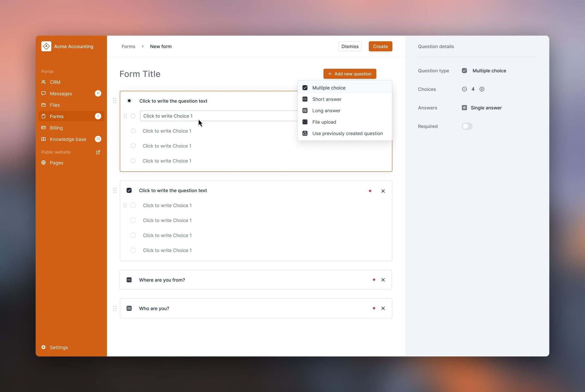Click the minus icon to decrease Choices
585x392 pixels.
pos(464,89)
